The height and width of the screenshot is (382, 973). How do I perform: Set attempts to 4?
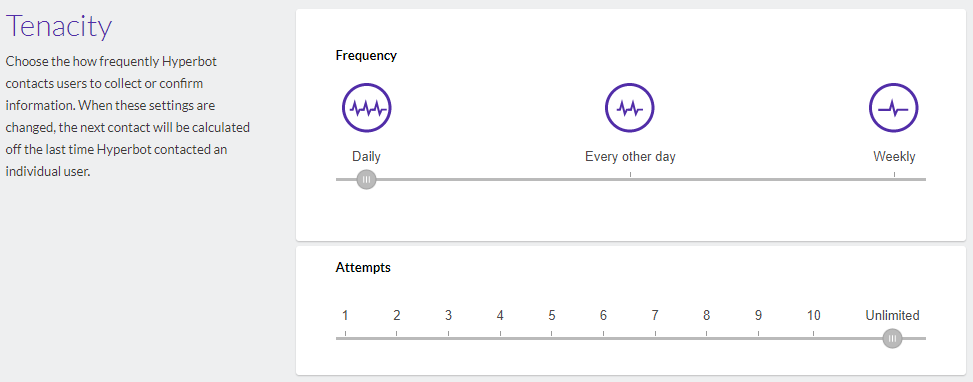click(x=500, y=315)
